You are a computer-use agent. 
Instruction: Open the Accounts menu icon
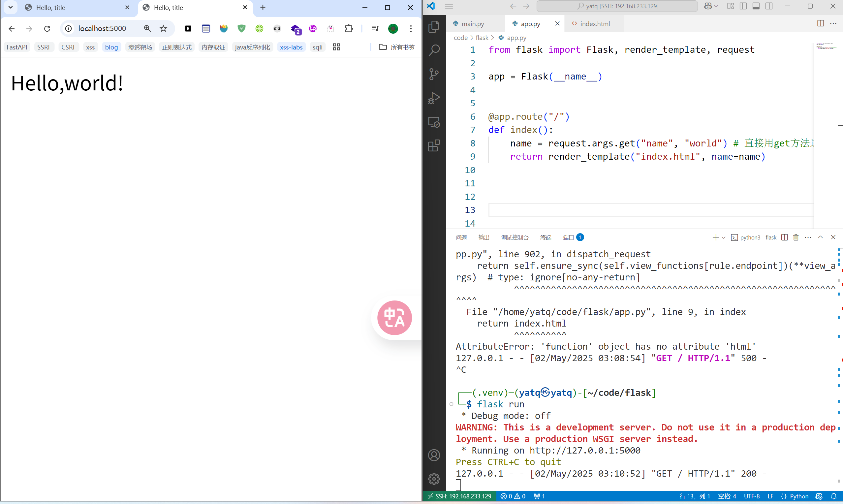tap(434, 455)
